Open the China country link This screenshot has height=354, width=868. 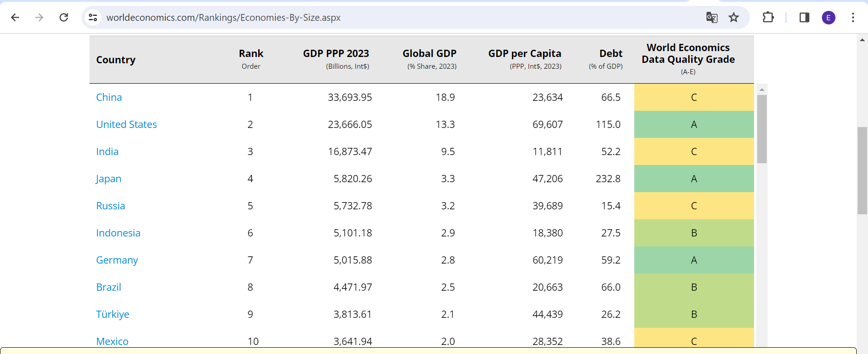(x=109, y=98)
